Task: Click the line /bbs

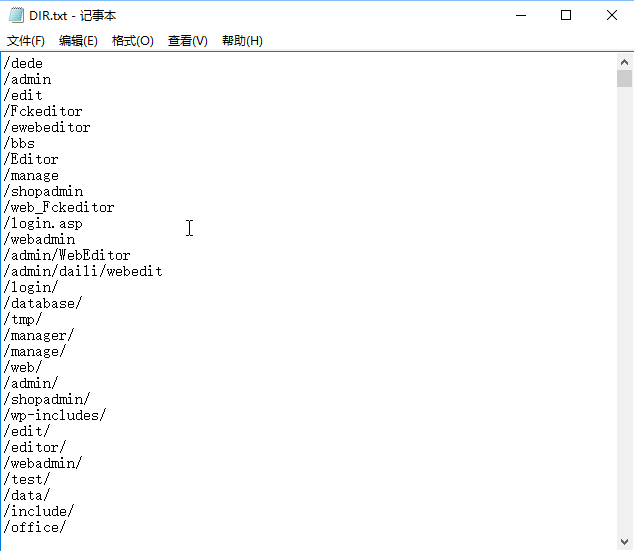Action: pyautogui.click(x=19, y=144)
